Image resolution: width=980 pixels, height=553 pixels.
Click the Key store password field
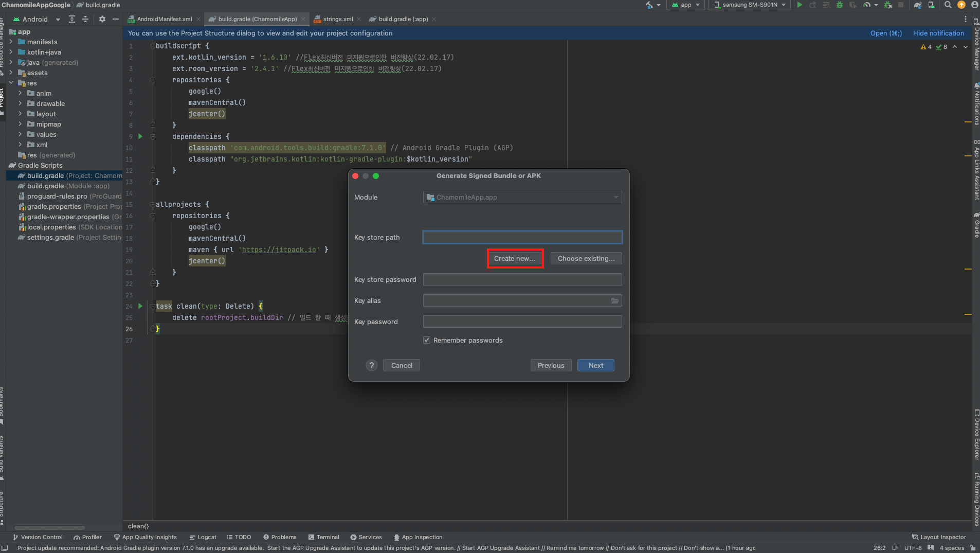[522, 280]
